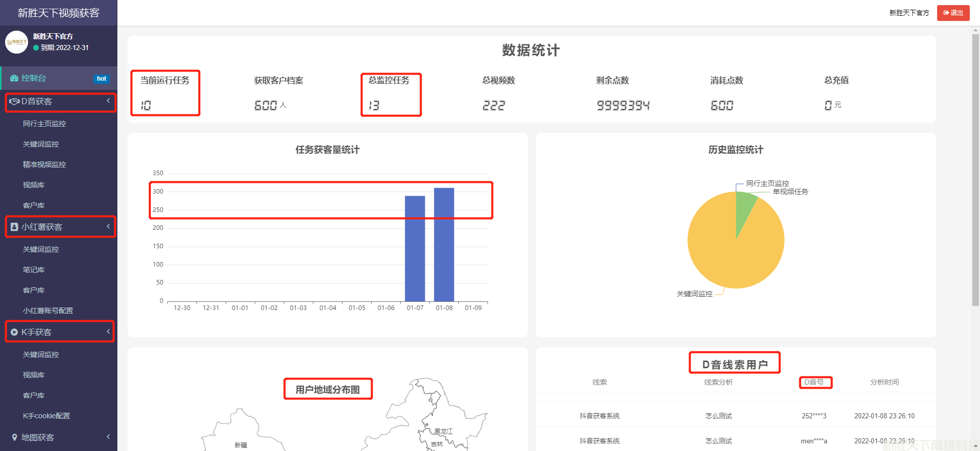
Task: Collapse the D音获客 menu chevron
Action: coord(108,101)
